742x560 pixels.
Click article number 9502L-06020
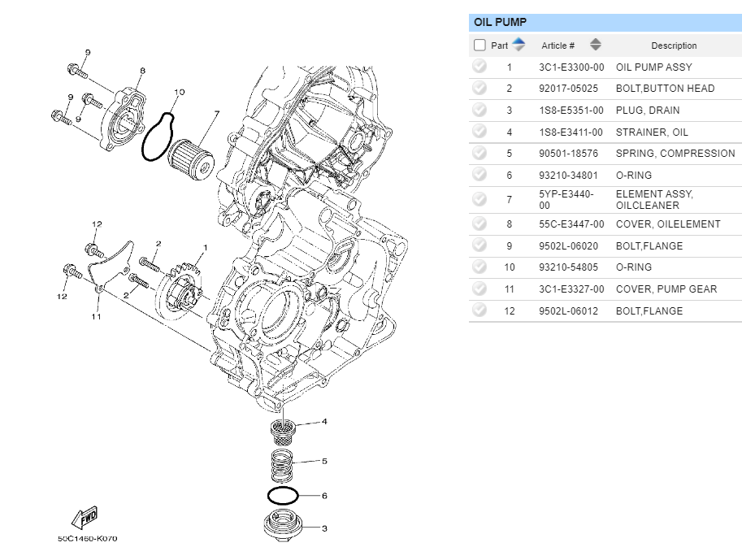(x=568, y=246)
